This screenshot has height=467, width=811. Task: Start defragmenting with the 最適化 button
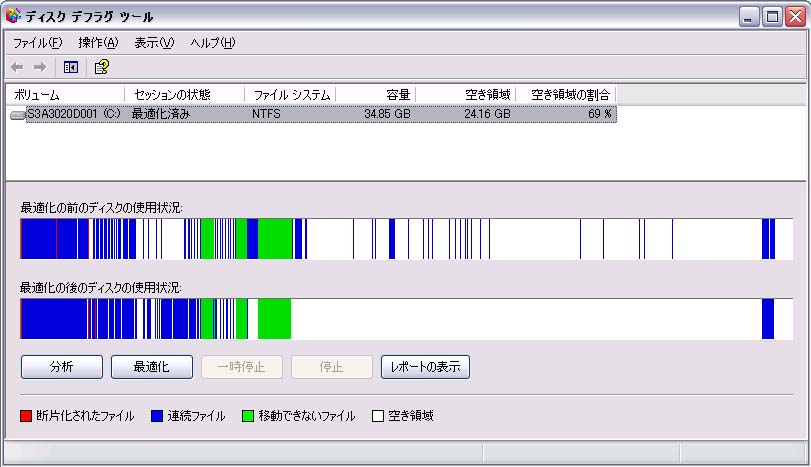[x=152, y=367]
